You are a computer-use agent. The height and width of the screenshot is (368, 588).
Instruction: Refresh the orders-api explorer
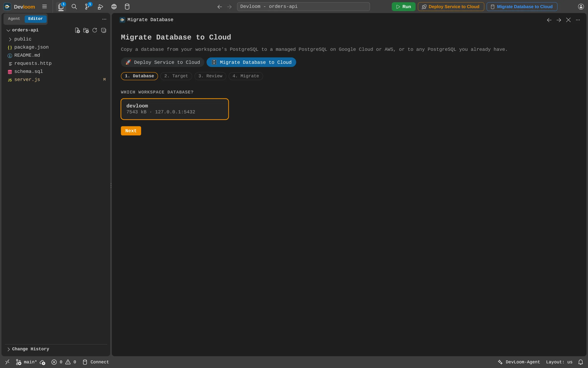click(95, 30)
